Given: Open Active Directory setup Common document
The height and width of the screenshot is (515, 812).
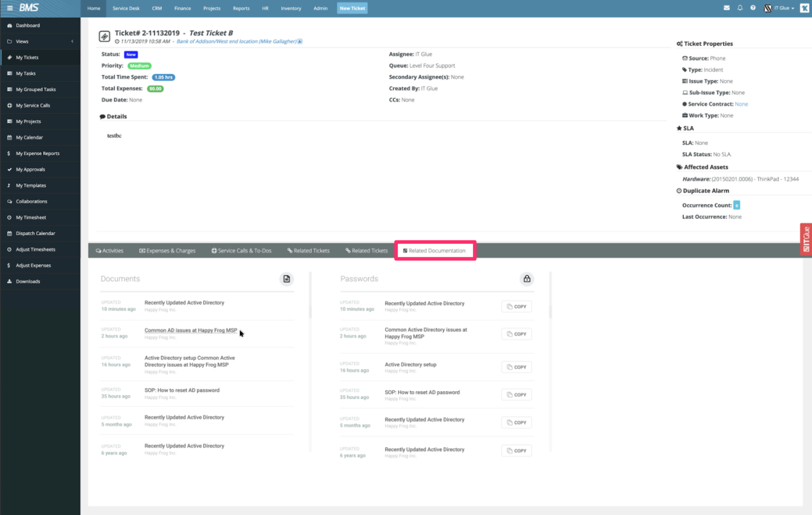Looking at the screenshot, I should (x=190, y=361).
